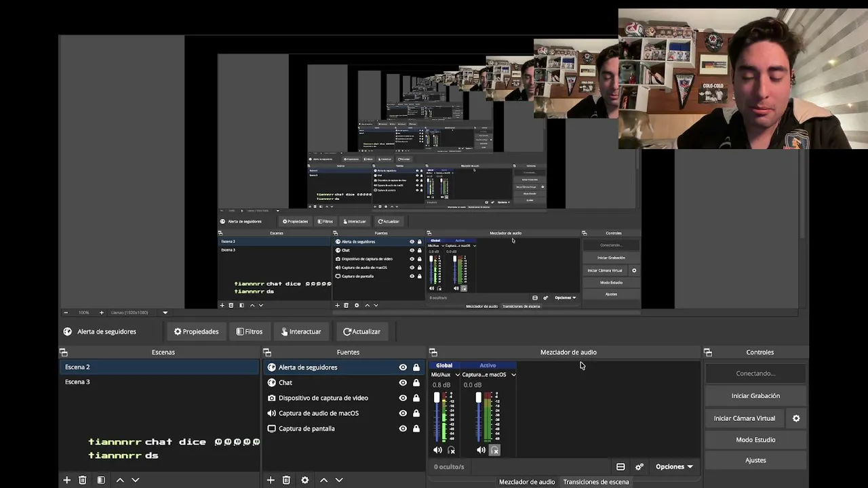
Task: Open the preview scaling Lienzo dropdown arrow
Action: [x=165, y=312]
